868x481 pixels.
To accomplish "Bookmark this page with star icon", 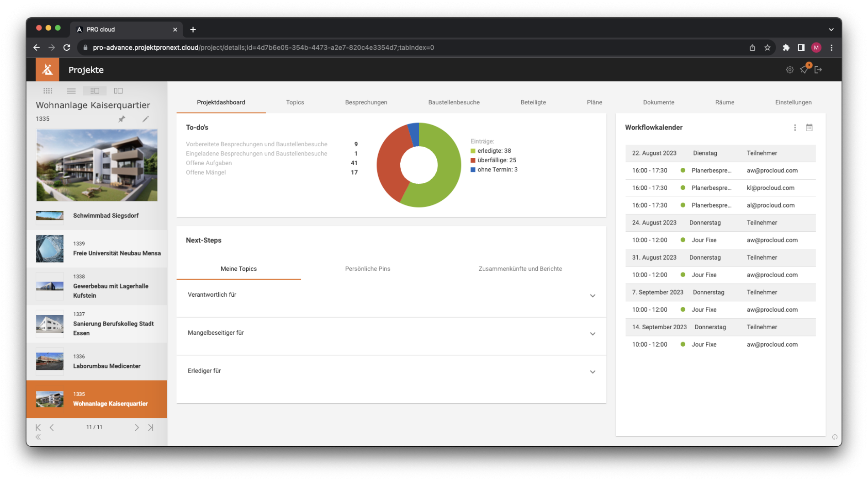I will 767,48.
